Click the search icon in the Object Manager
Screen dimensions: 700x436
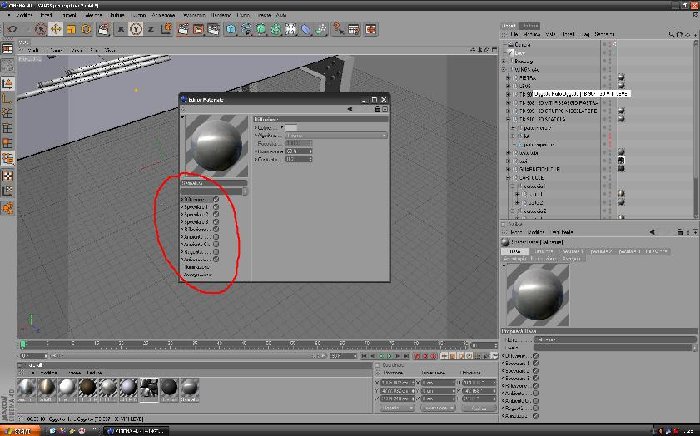pos(671,34)
